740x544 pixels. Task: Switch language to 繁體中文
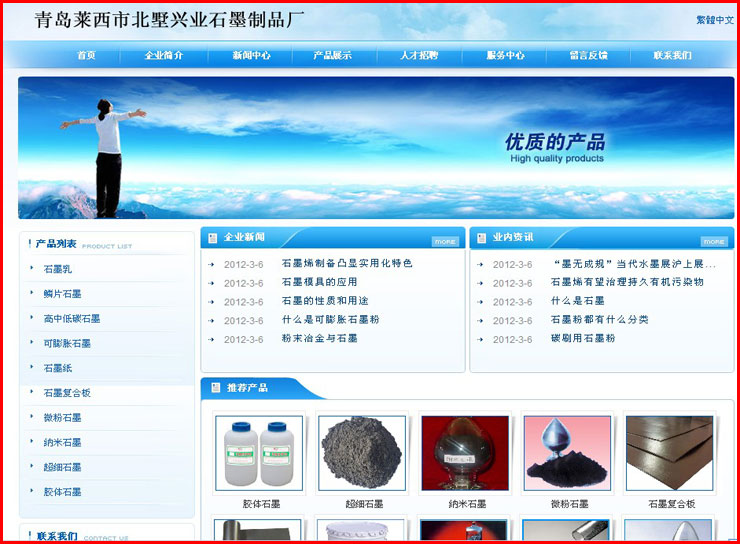(715, 20)
